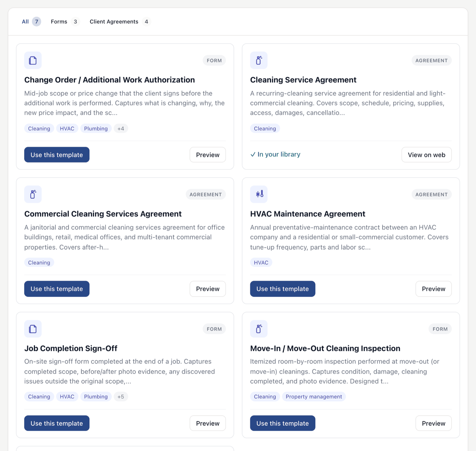This screenshot has width=476, height=451.
Task: Click the Cleaning tag on Commercial Cleaning Services Agreement
Action: pyautogui.click(x=39, y=263)
